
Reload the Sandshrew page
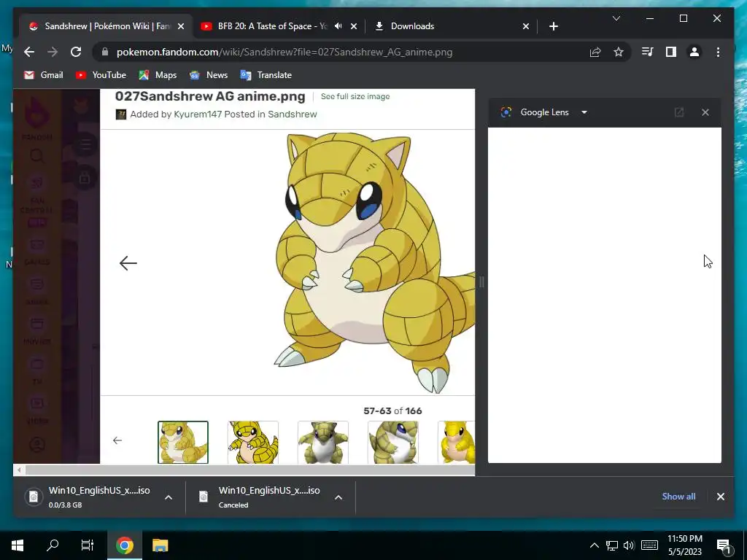[76, 52]
